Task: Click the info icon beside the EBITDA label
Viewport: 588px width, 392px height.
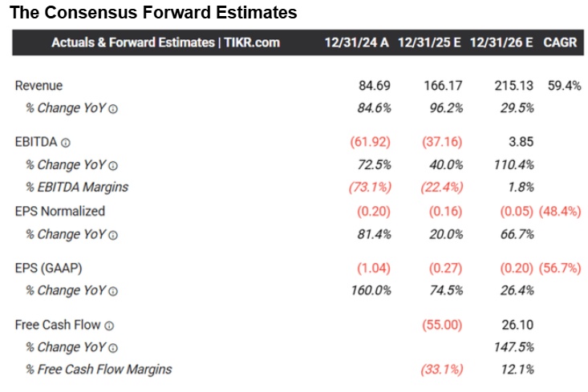Action: (66, 142)
